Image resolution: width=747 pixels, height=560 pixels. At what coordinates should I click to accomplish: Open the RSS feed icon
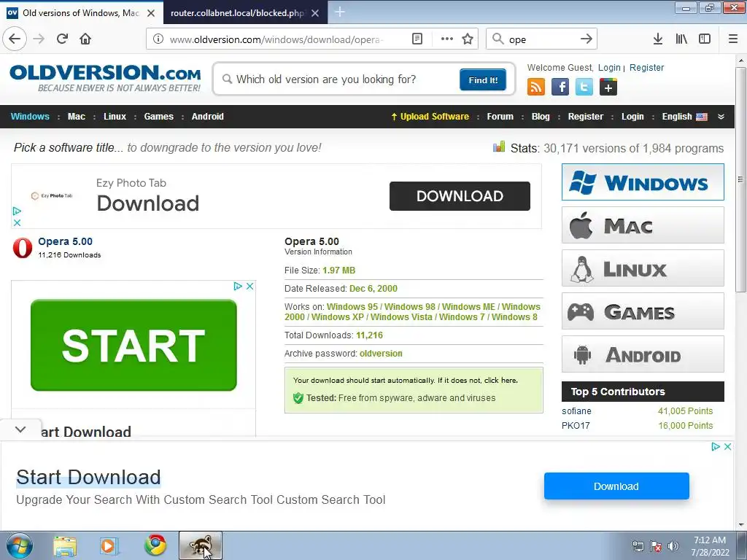(536, 87)
